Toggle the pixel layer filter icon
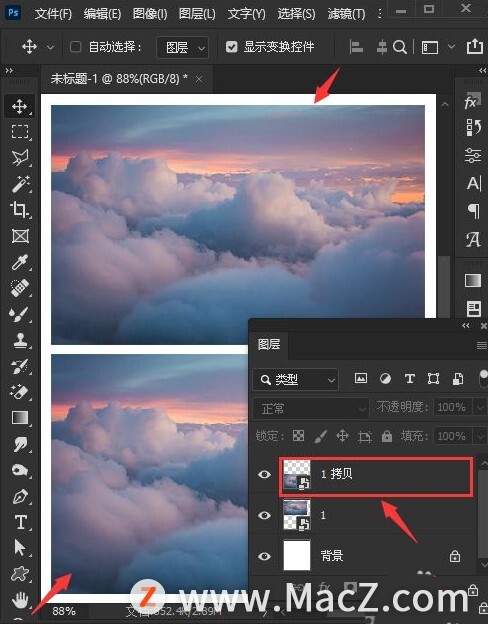Image resolution: width=488 pixels, height=624 pixels. click(361, 378)
